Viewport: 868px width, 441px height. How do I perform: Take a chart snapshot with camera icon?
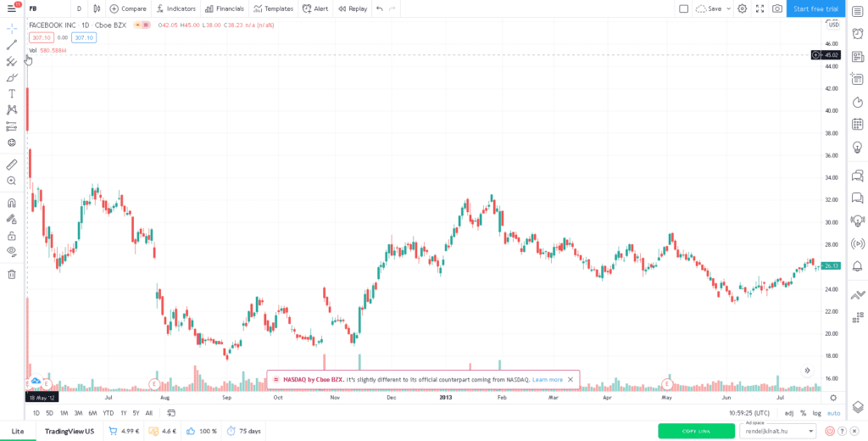[777, 8]
